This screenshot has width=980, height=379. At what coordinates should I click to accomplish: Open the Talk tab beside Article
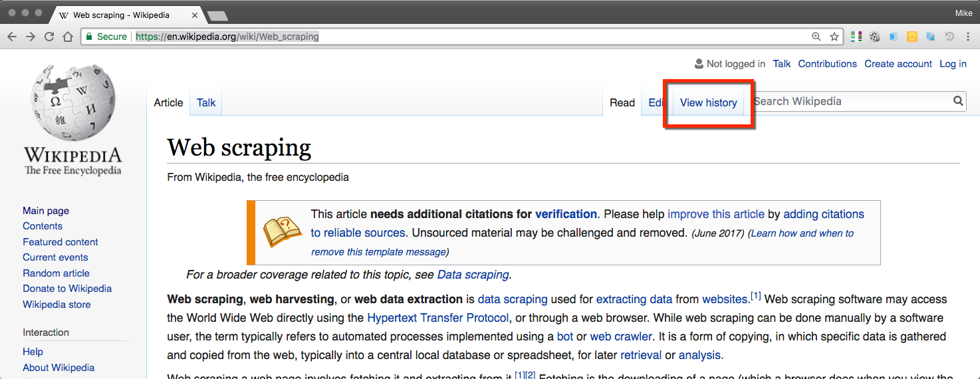(206, 102)
